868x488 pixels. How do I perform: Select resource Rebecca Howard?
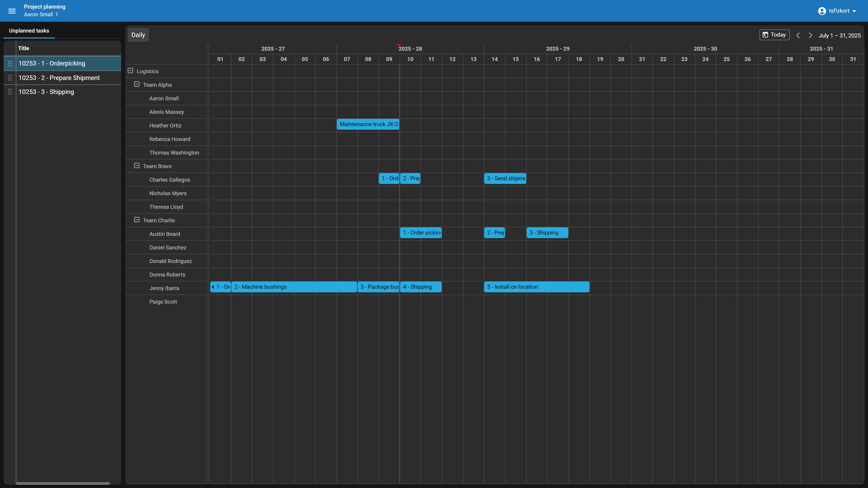[x=170, y=139]
